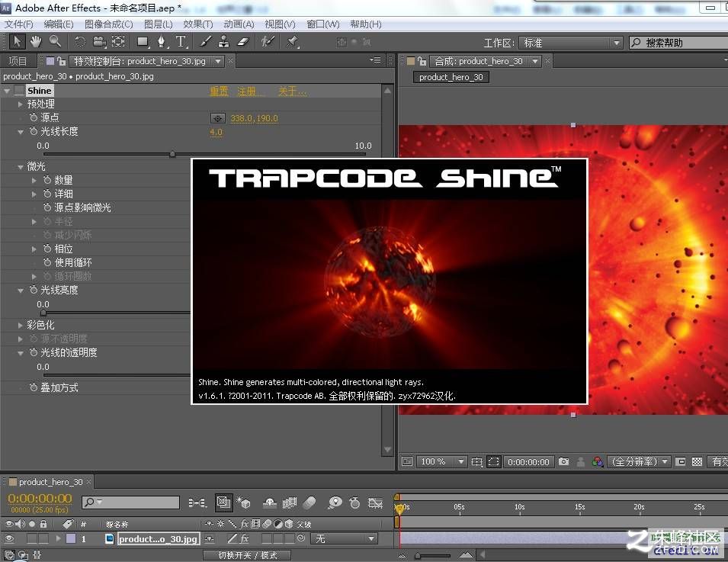The image size is (728, 562).
Task: Open the 工作区 标准 workspace dropdown
Action: tap(570, 43)
